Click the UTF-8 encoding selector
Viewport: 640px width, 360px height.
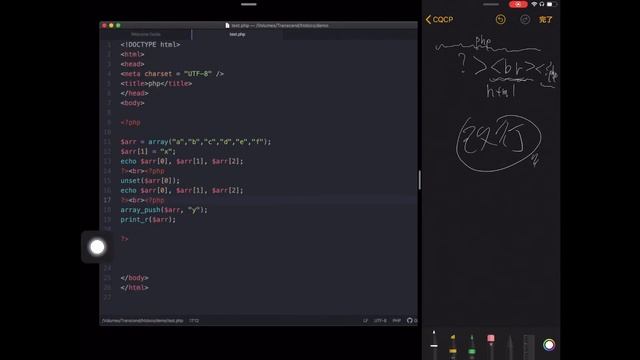[x=380, y=320]
